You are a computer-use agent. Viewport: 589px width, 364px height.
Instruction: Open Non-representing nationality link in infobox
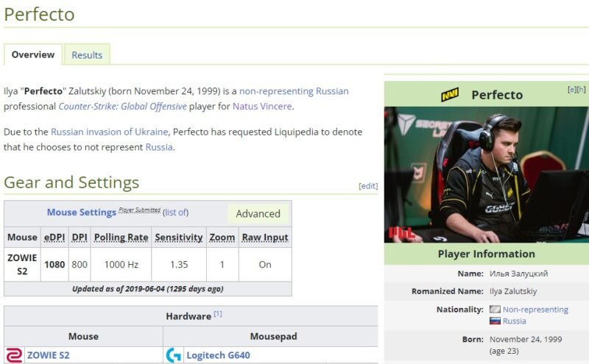coord(535,310)
